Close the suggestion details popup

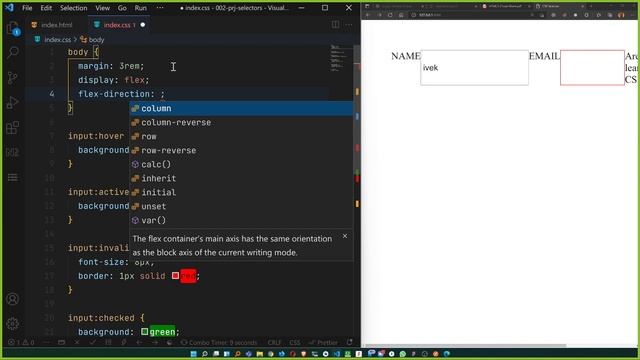[345, 236]
